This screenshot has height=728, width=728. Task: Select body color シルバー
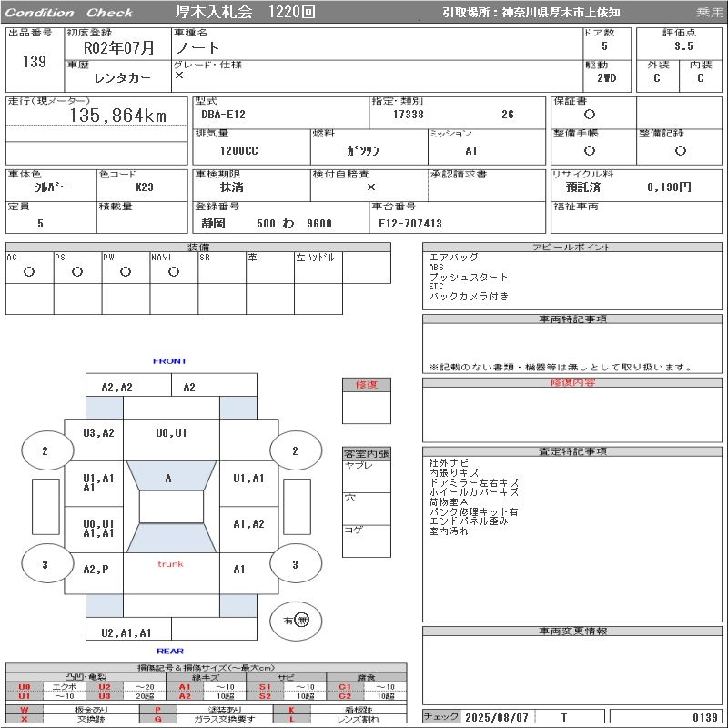pyautogui.click(x=51, y=187)
